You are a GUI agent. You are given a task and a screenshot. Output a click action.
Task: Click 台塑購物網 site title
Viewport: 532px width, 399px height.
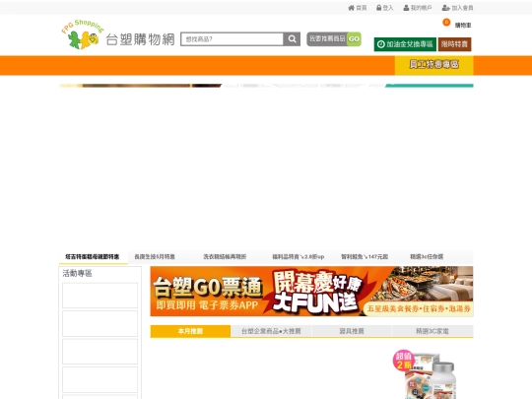[140, 39]
